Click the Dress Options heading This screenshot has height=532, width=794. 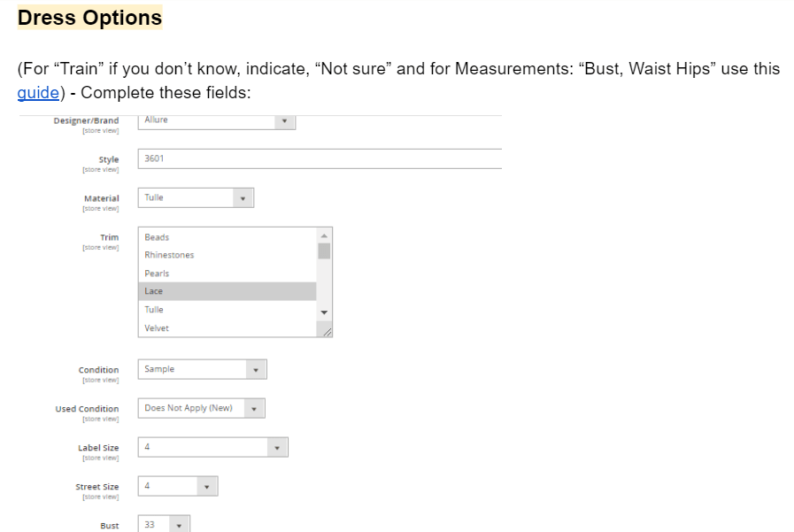point(89,18)
